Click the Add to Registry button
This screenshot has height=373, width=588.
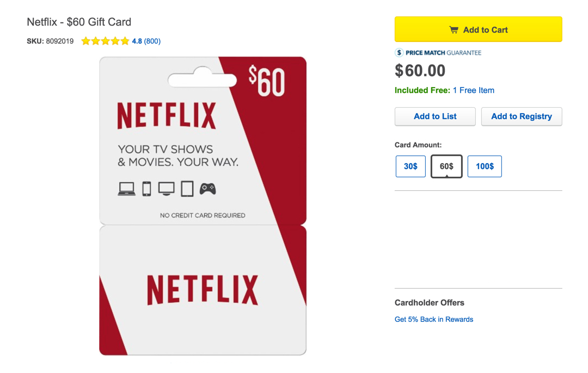click(x=521, y=116)
